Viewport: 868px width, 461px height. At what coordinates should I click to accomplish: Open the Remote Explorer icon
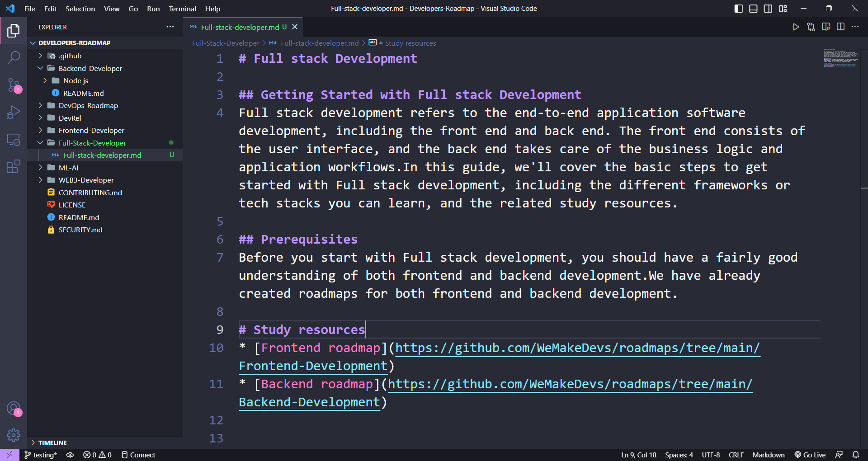[14, 140]
